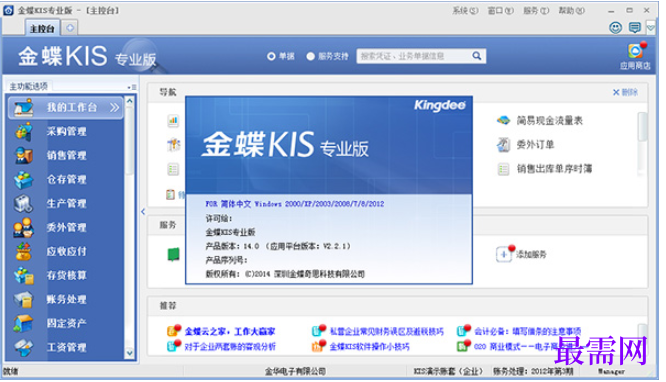This screenshot has width=666, height=382.
Task: Click the search magnifier icon
Action: click(x=477, y=56)
